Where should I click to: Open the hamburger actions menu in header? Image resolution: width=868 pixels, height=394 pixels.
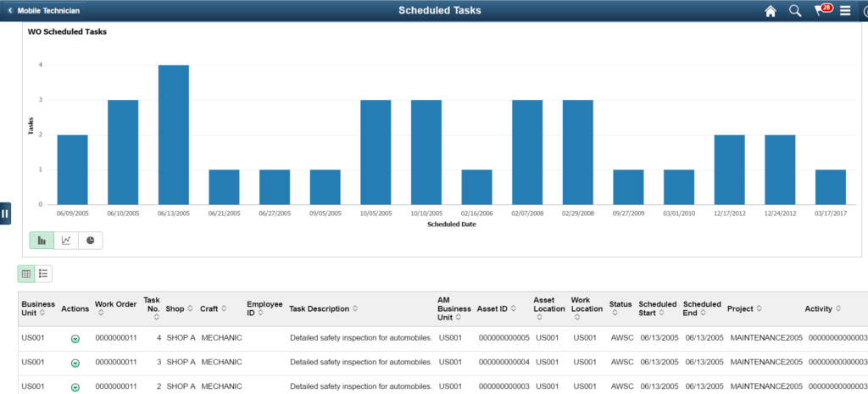845,11
